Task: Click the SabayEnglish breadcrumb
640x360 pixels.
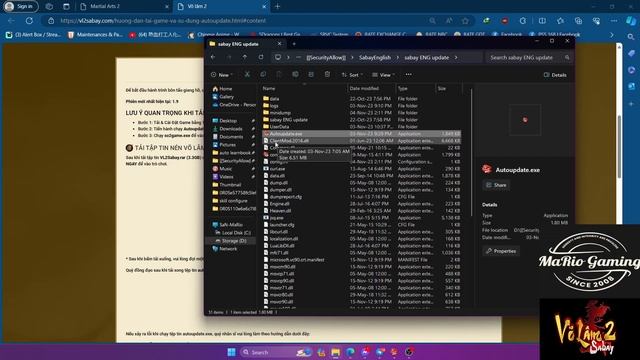Action: [x=375, y=58]
